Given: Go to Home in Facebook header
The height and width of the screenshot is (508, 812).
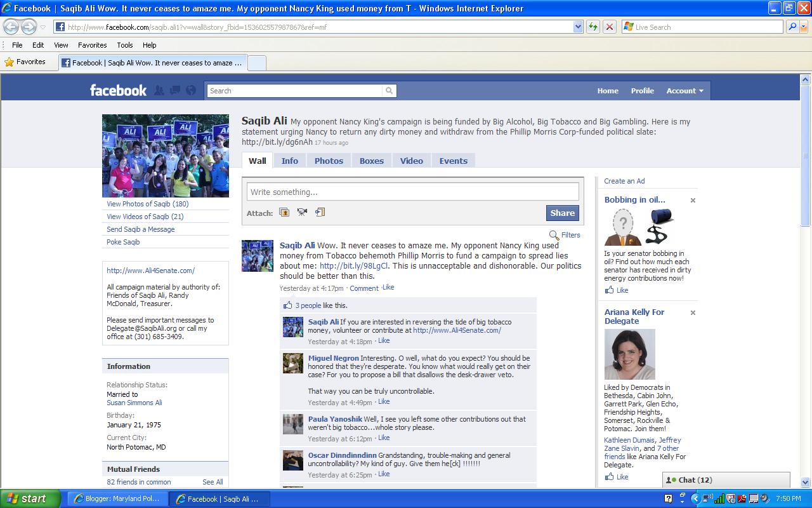Looking at the screenshot, I should coord(608,91).
